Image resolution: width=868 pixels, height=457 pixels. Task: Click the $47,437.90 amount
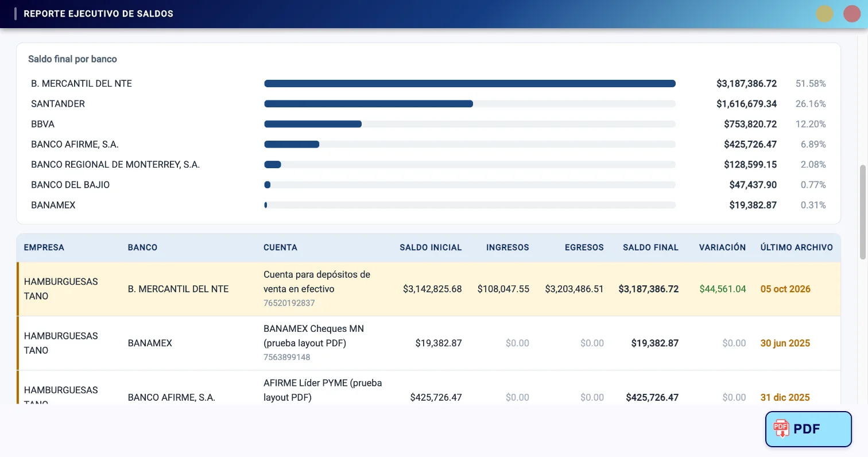click(753, 185)
